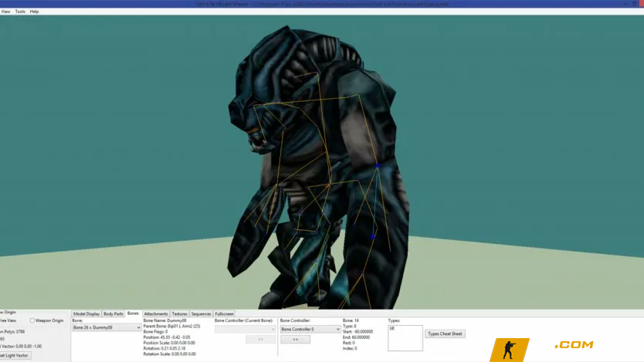This screenshot has width=644, height=362.
Task: Click the Position 45.55 -0.42 -0.05 value
Action: [167, 337]
